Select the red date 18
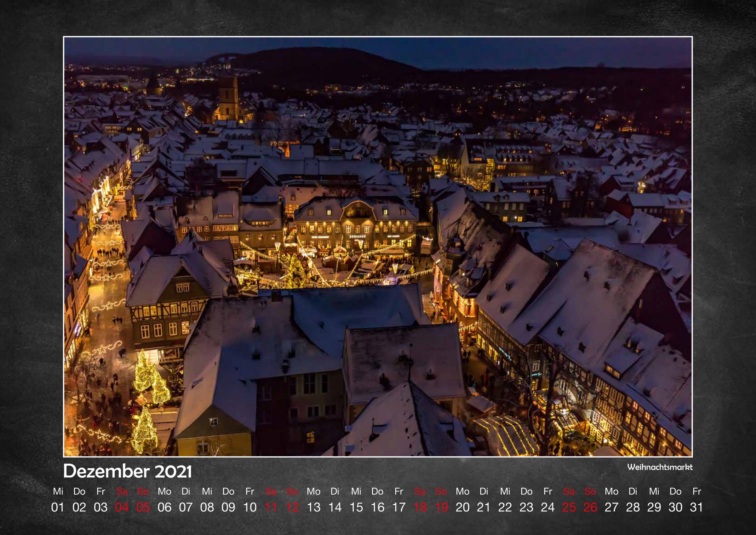 pos(420,507)
